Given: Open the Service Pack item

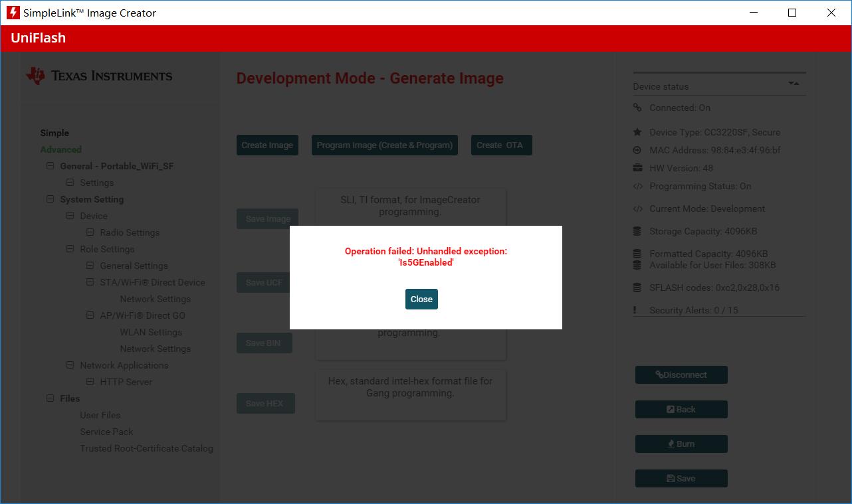Looking at the screenshot, I should coord(106,432).
